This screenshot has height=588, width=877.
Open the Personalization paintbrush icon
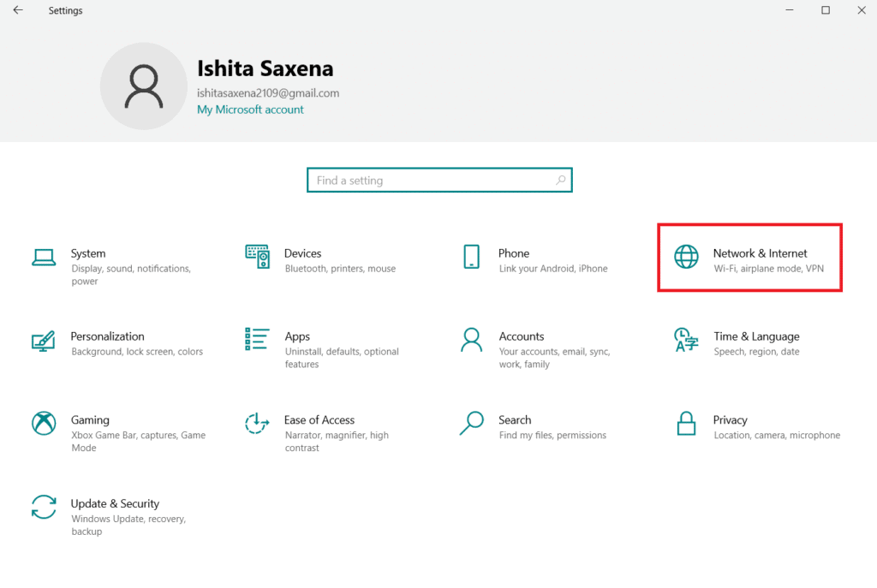[x=43, y=341]
